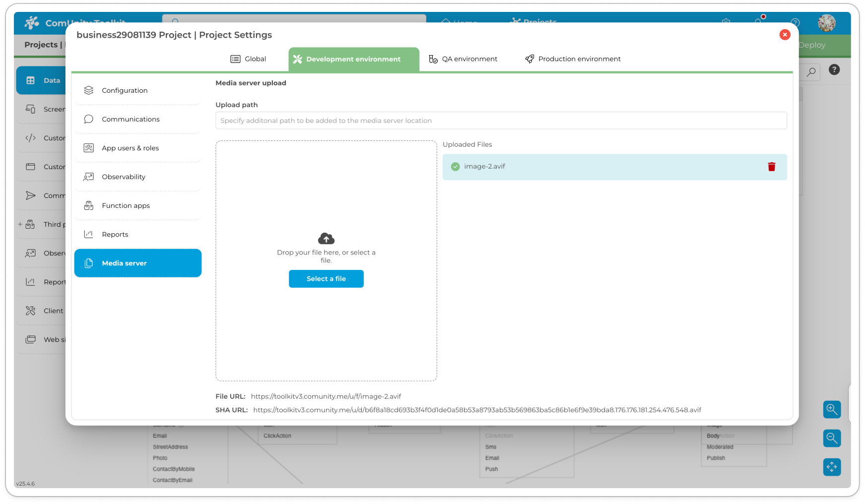This screenshot has width=865, height=504.
Task: Click the search magnifier icon
Action: [811, 72]
